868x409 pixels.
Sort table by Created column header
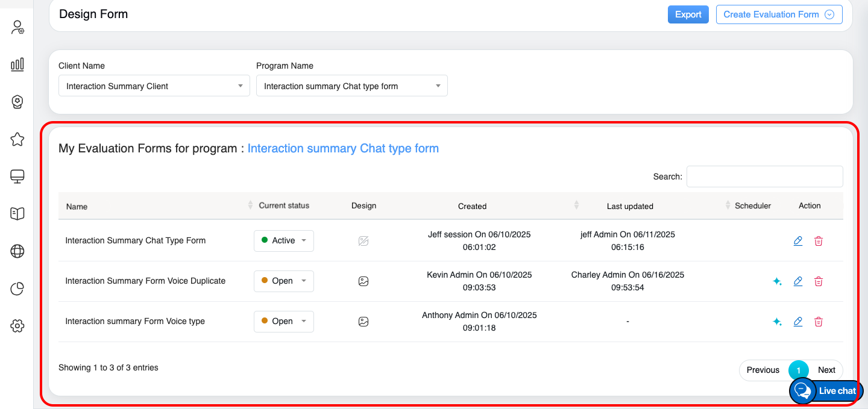472,206
